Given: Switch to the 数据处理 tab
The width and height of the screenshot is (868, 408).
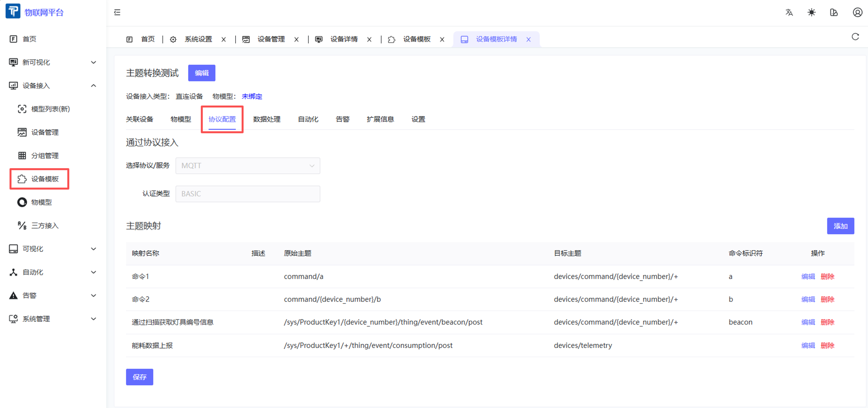Looking at the screenshot, I should point(267,119).
